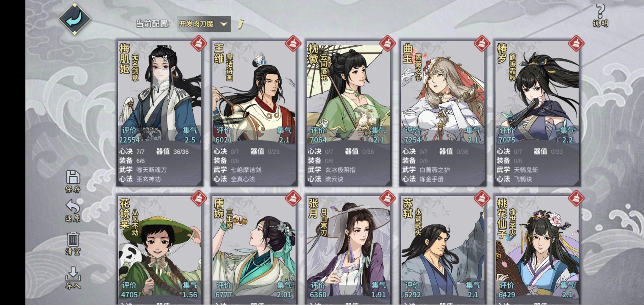644x305 pixels.
Task: Click the 清空 trash can icon
Action: tap(73, 243)
